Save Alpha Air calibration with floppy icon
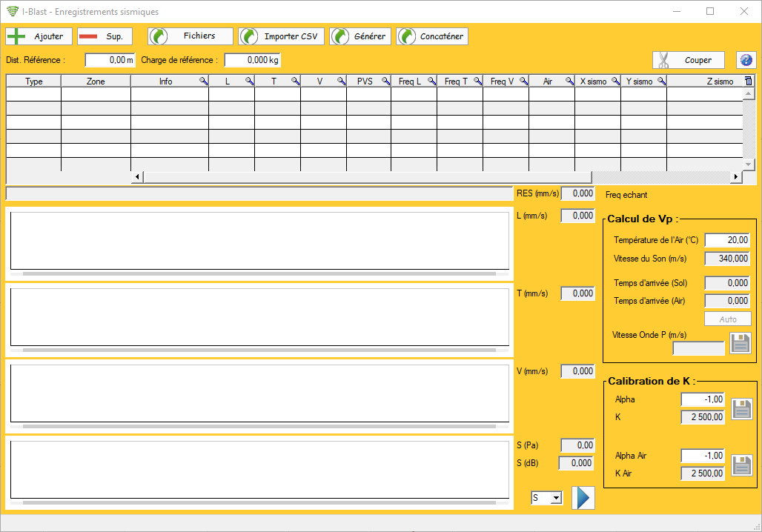This screenshot has width=762, height=532. (741, 465)
